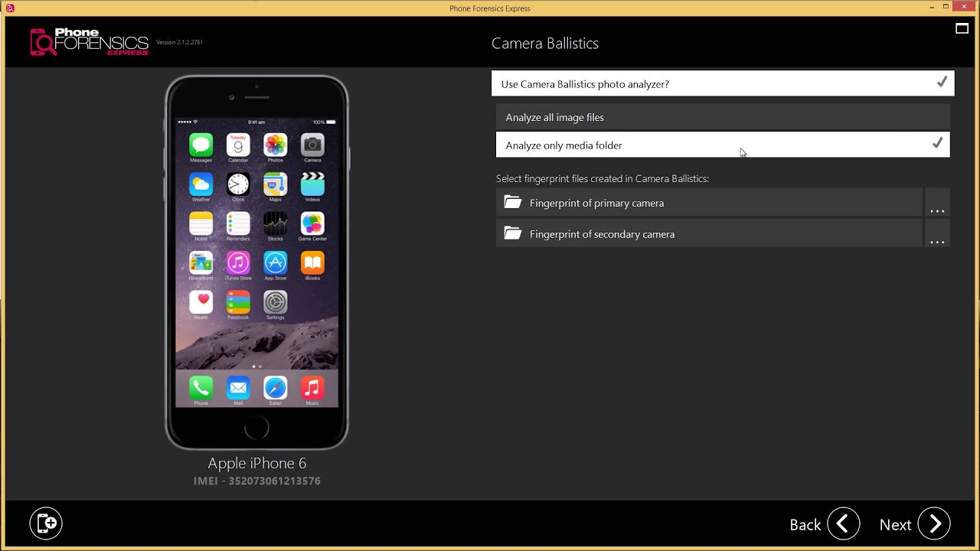The height and width of the screenshot is (551, 980).
Task: Click the Health app icon on phone image
Action: coord(201,302)
